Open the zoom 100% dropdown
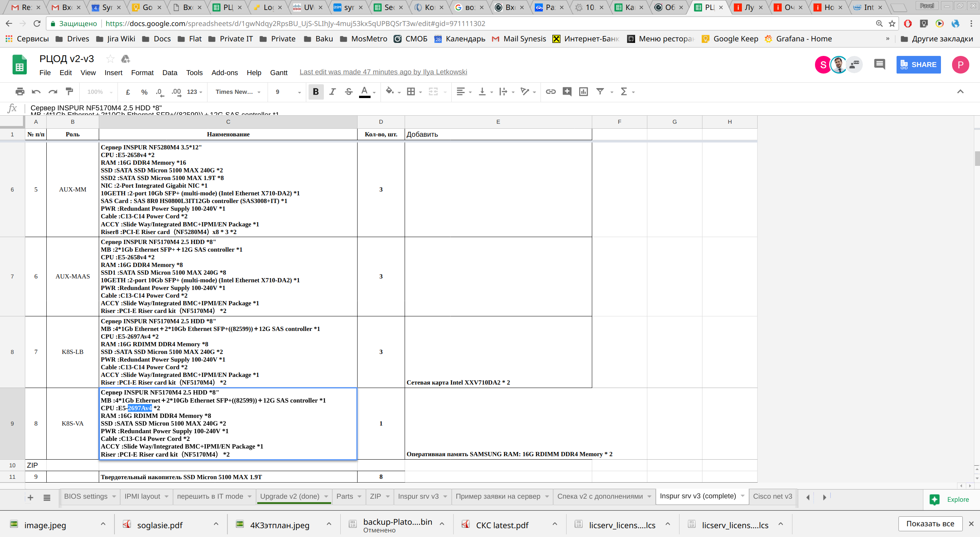 coord(100,92)
